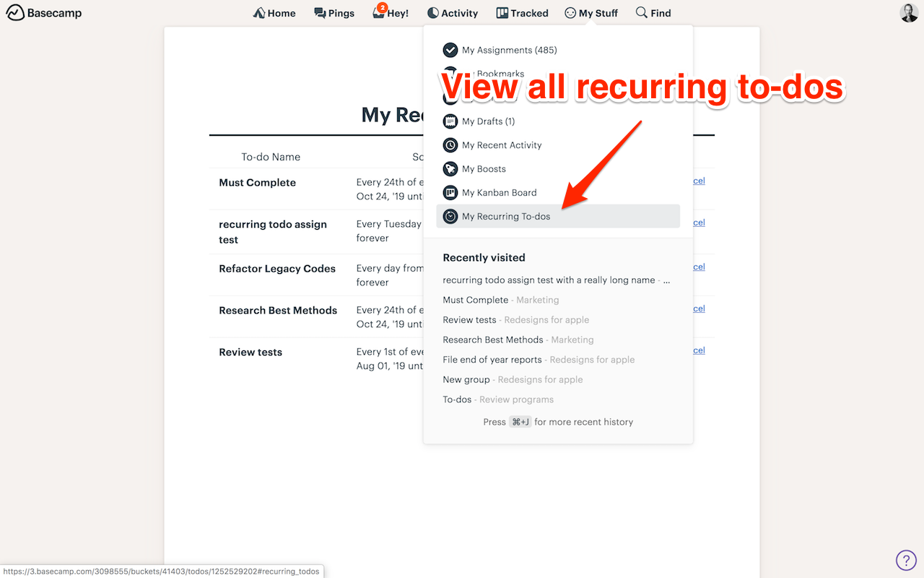Open the Tracked page
924x578 pixels.
coord(522,13)
